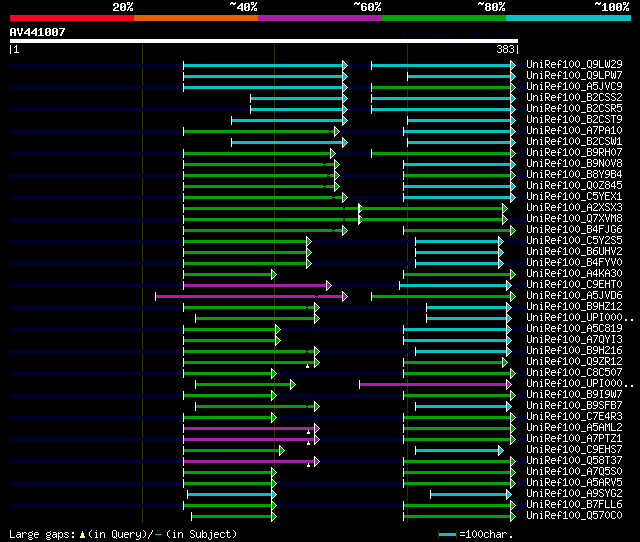This screenshot has width=640, height=542.
Task: Click the red 20% identity legend segment
Action: tap(72, 18)
